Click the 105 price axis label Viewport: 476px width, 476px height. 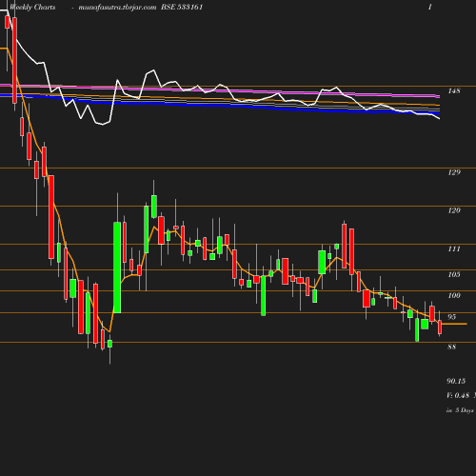(x=454, y=274)
